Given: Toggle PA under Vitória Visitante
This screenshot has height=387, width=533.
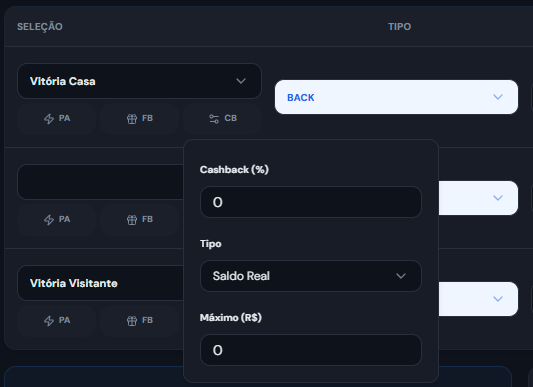Looking at the screenshot, I should (x=56, y=320).
